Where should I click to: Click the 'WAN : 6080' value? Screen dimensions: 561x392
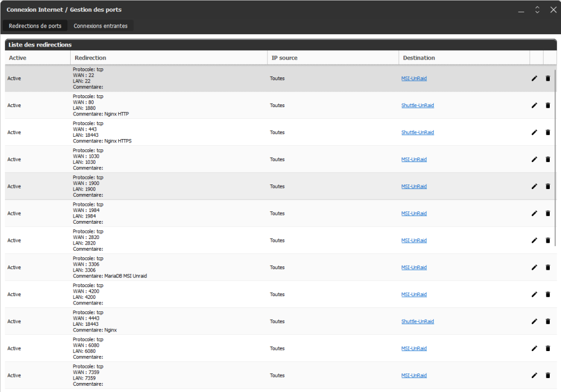tap(86, 345)
